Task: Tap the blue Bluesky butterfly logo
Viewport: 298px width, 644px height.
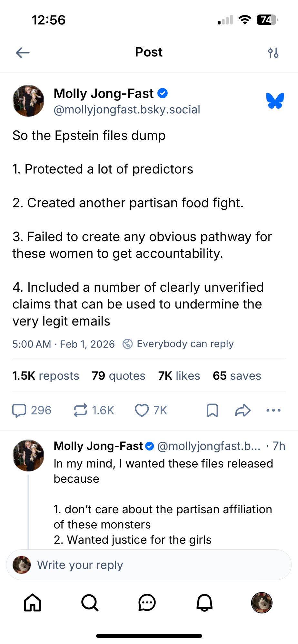Action: [x=275, y=101]
